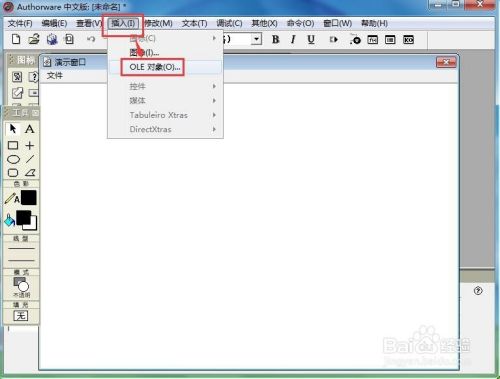Click the fill pattern '无' box

21,315
